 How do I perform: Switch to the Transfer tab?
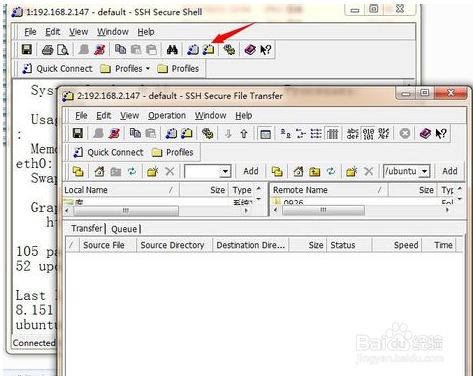(x=87, y=228)
